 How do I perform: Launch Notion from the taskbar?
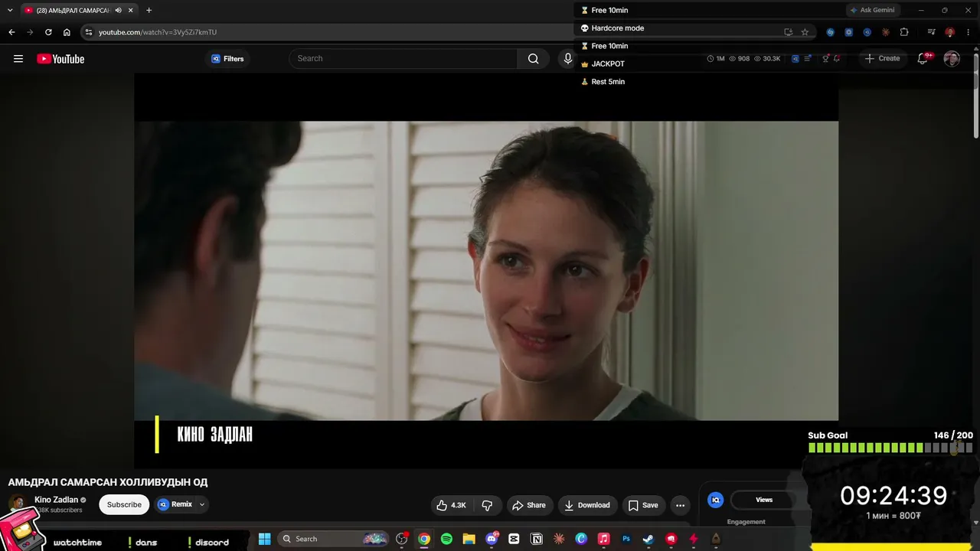click(x=537, y=539)
